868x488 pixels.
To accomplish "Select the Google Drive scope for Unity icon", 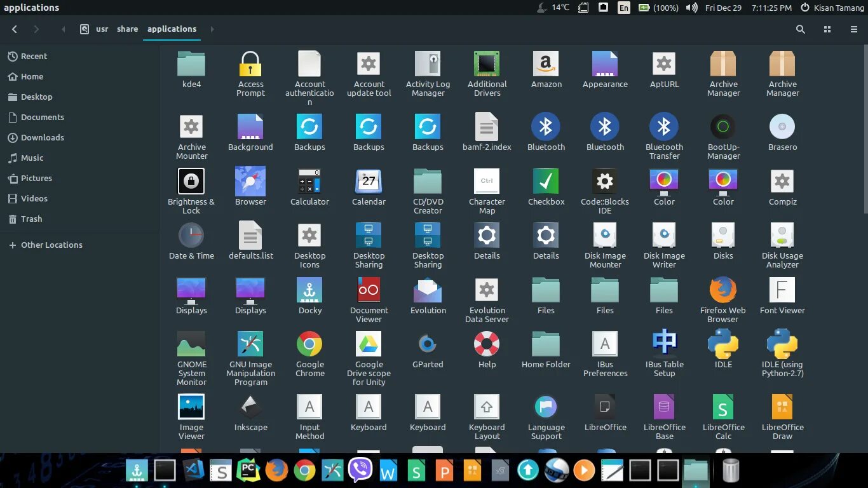I will (369, 344).
